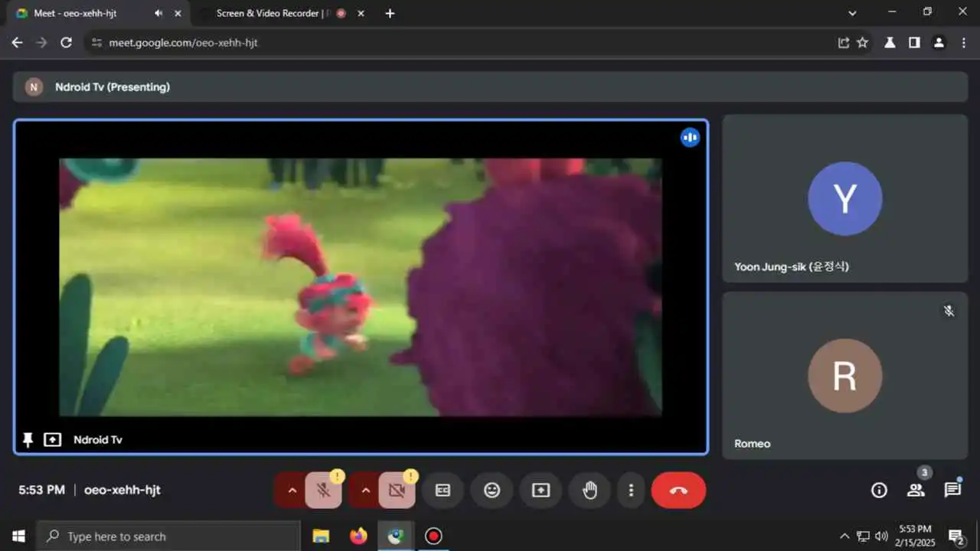Select Romeo participant tile

pos(845,376)
